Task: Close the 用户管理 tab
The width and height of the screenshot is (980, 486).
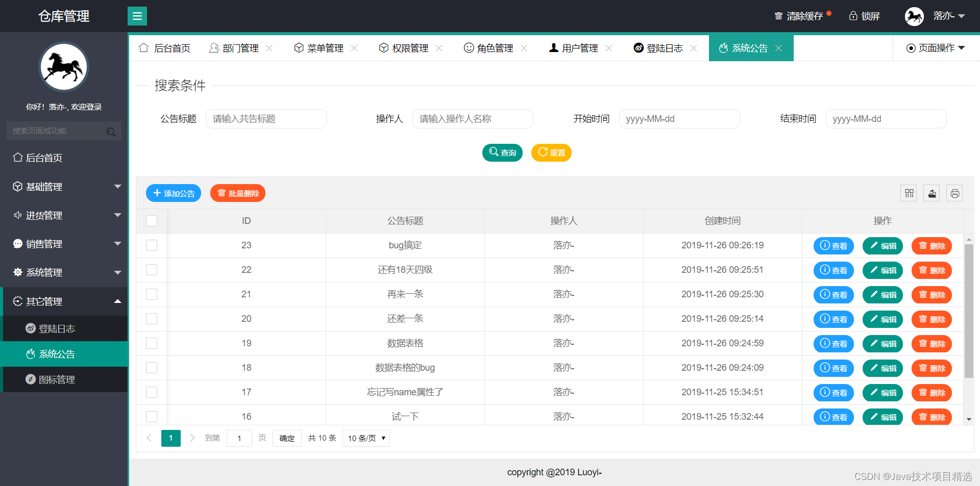Action: point(608,48)
